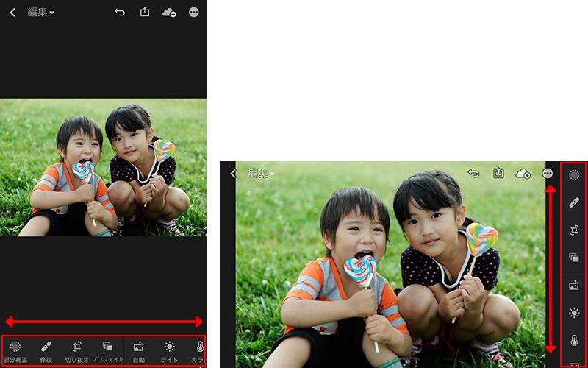The height and width of the screenshot is (368, 588).
Task: Open 編集 dropdown in portrait view
Action: click(x=40, y=12)
